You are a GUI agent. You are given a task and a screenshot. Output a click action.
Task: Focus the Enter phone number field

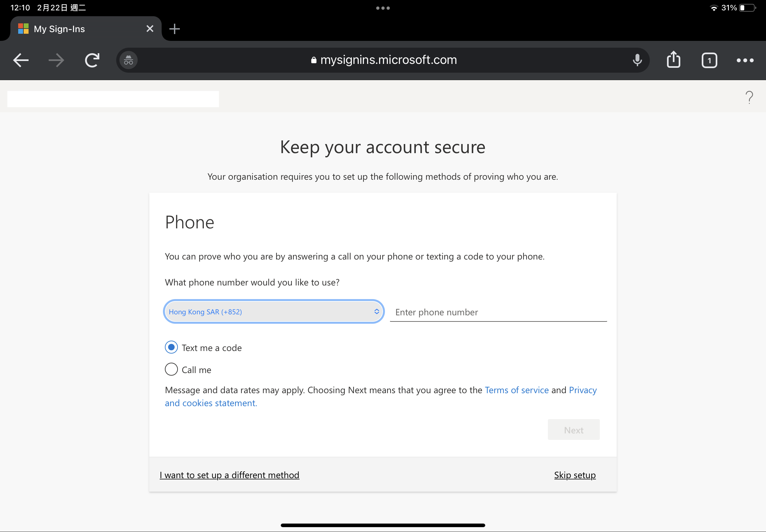(x=498, y=312)
